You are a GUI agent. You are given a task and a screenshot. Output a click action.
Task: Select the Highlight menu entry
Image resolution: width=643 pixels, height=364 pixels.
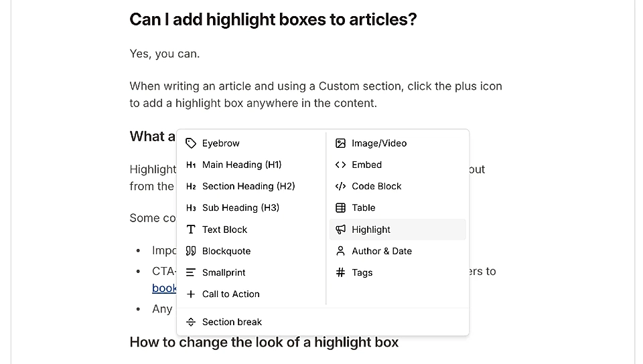(x=398, y=230)
